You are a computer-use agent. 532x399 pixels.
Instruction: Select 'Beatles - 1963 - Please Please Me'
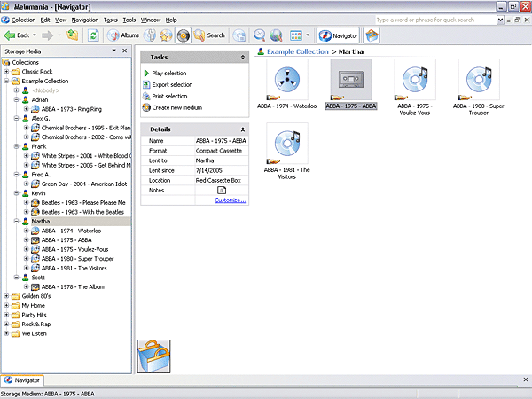[x=83, y=202]
